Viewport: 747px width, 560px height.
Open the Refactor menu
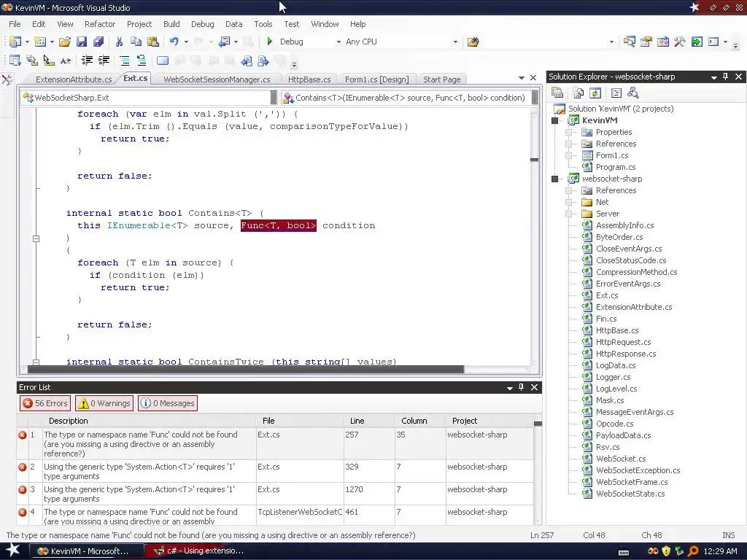[99, 24]
